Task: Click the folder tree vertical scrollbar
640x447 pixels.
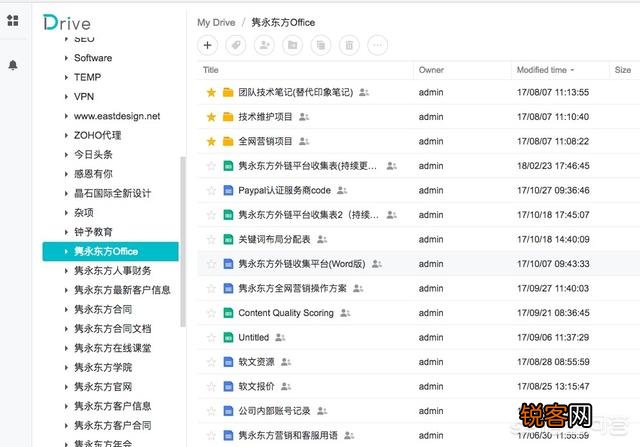Action: coord(183,241)
